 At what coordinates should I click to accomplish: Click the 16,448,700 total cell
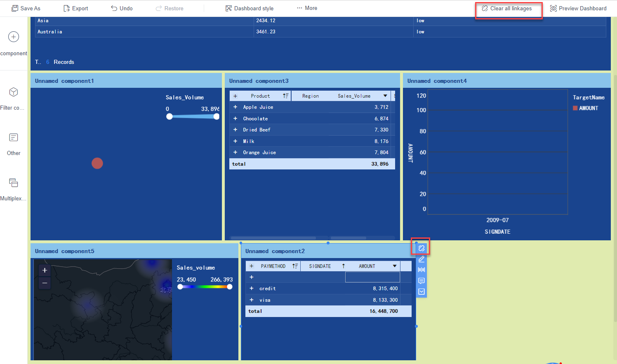coord(384,311)
